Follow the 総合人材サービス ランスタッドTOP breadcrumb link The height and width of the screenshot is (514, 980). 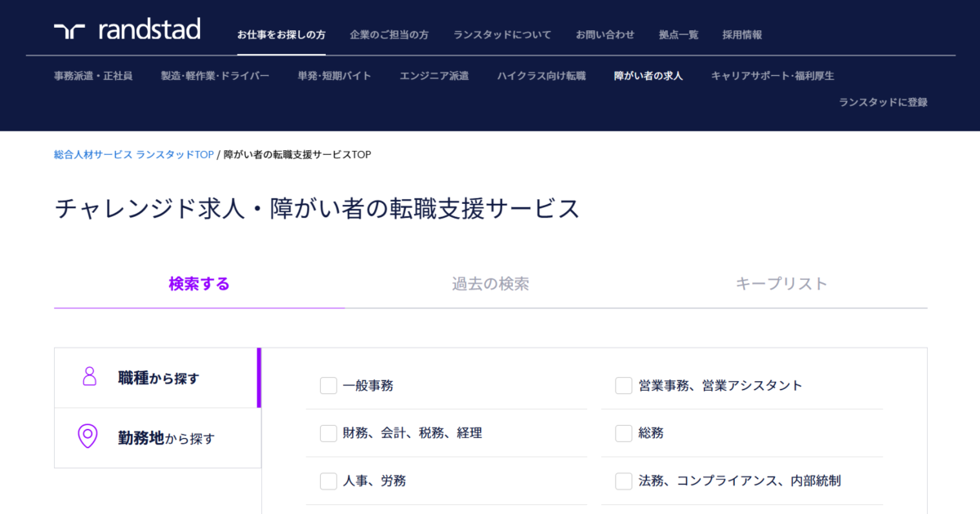134,154
